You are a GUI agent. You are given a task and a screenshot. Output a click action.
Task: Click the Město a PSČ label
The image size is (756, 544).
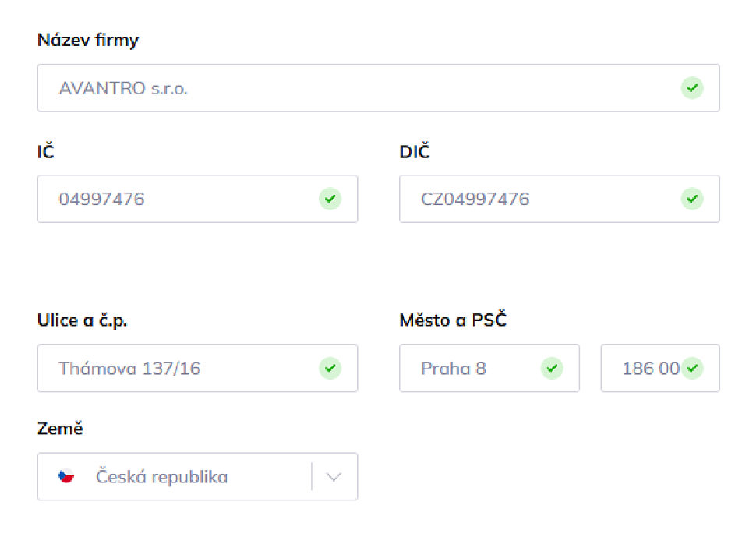click(454, 320)
